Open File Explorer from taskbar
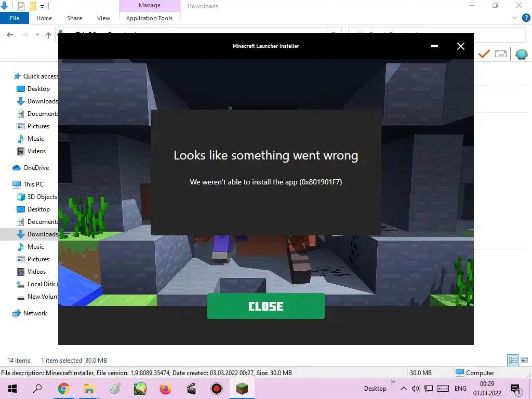The width and height of the screenshot is (532, 399). point(89,389)
